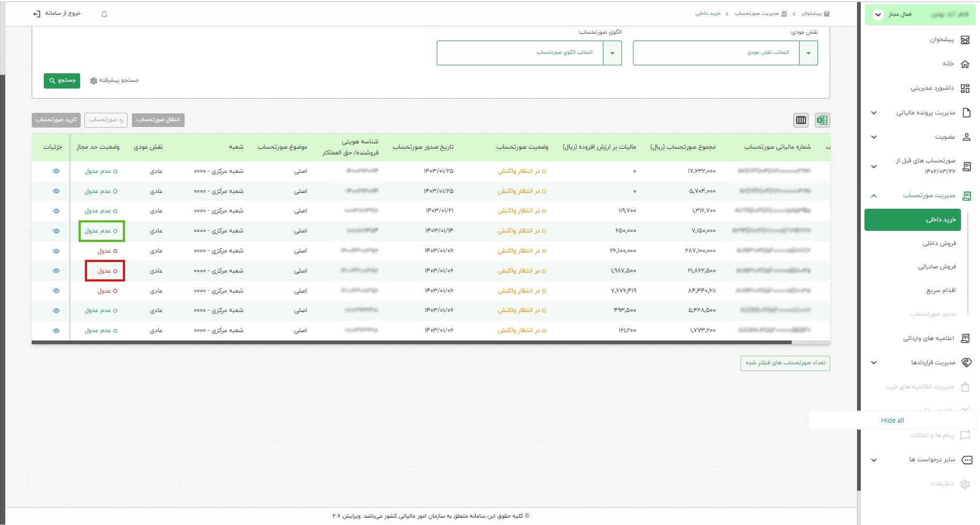Screen dimensions: 980x525
Task: Click the Hide all link
Action: tap(892, 421)
